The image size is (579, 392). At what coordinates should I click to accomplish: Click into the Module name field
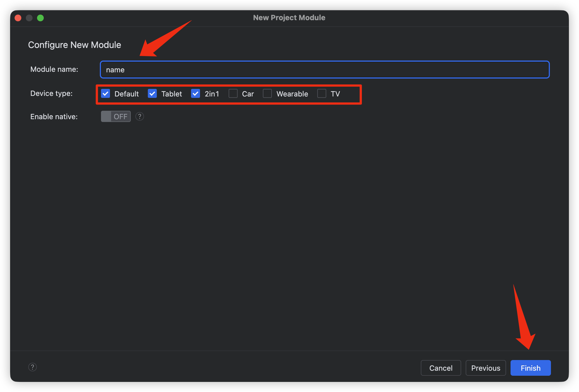click(x=324, y=70)
